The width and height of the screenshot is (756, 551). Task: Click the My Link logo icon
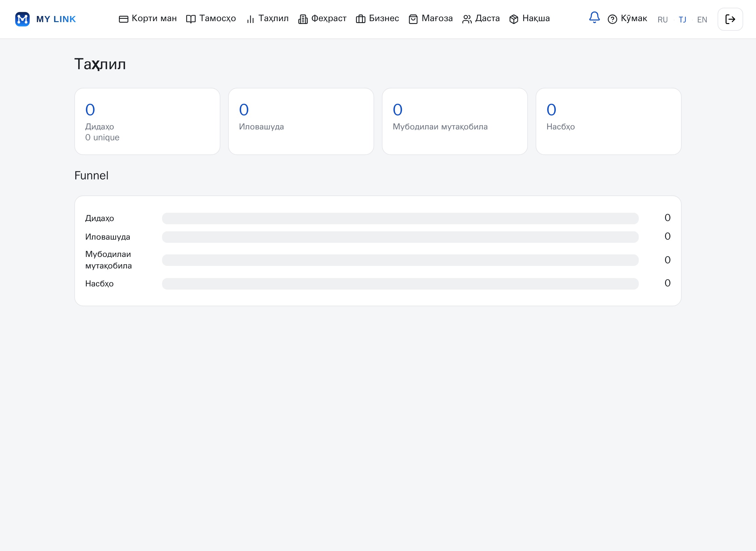[22, 19]
